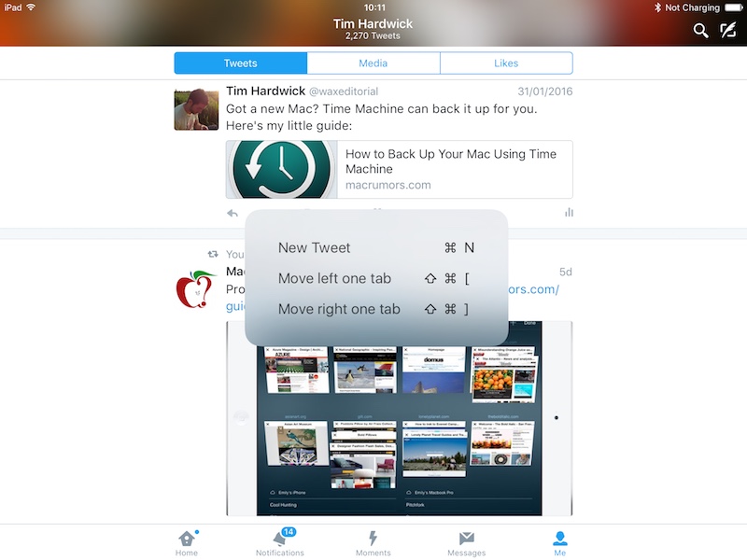Click the 10:11 status bar clock
Screen dimensions: 747x560
374,7
